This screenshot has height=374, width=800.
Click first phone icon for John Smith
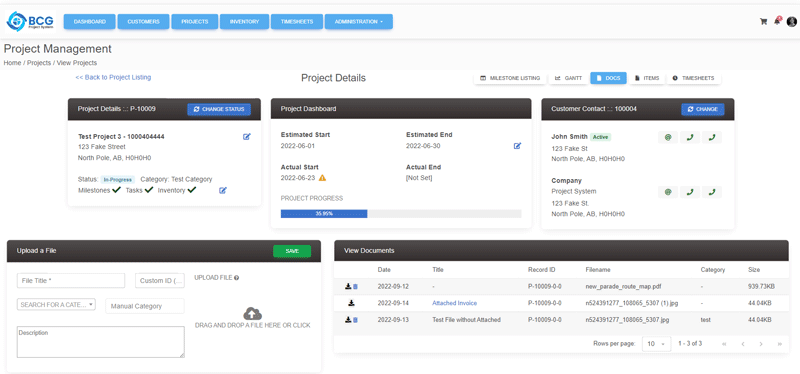click(690, 137)
